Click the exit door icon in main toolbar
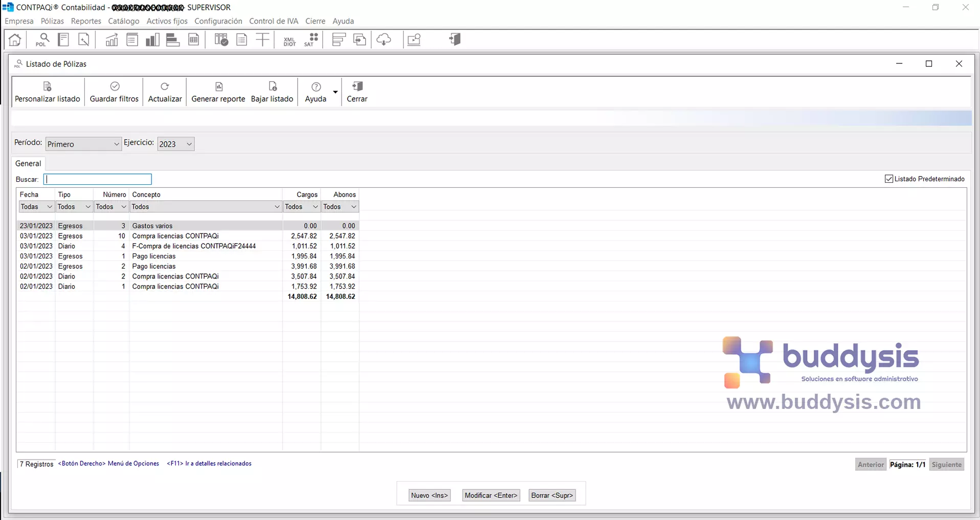980x520 pixels. click(x=455, y=39)
